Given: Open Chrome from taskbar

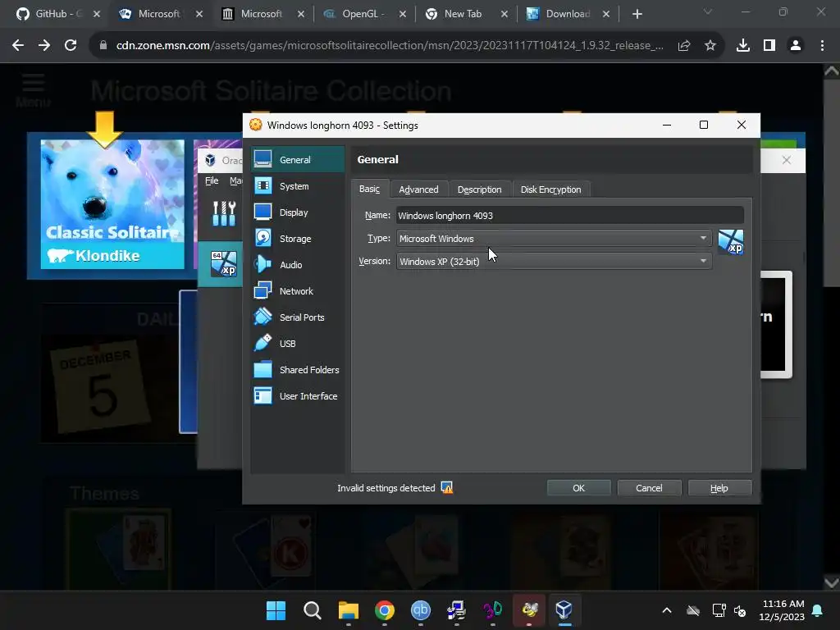Looking at the screenshot, I should [x=385, y=610].
